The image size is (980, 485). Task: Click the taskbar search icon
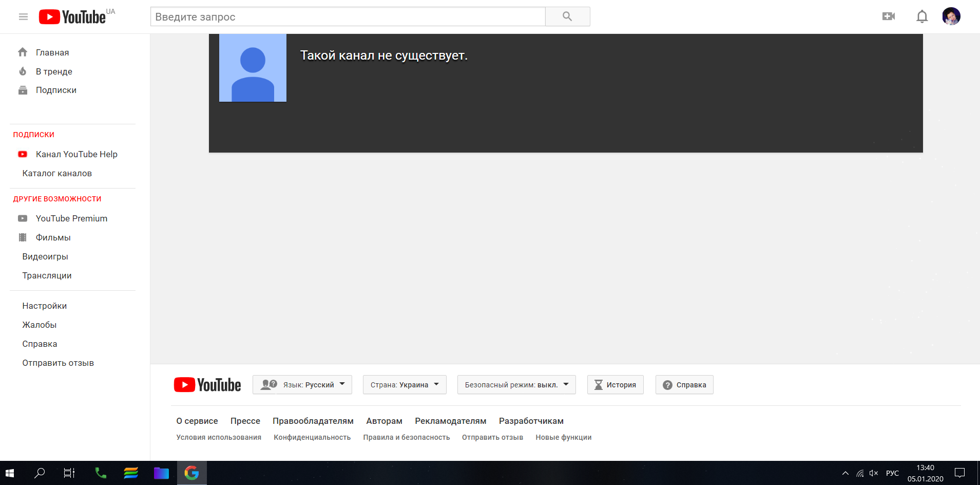[x=40, y=473]
